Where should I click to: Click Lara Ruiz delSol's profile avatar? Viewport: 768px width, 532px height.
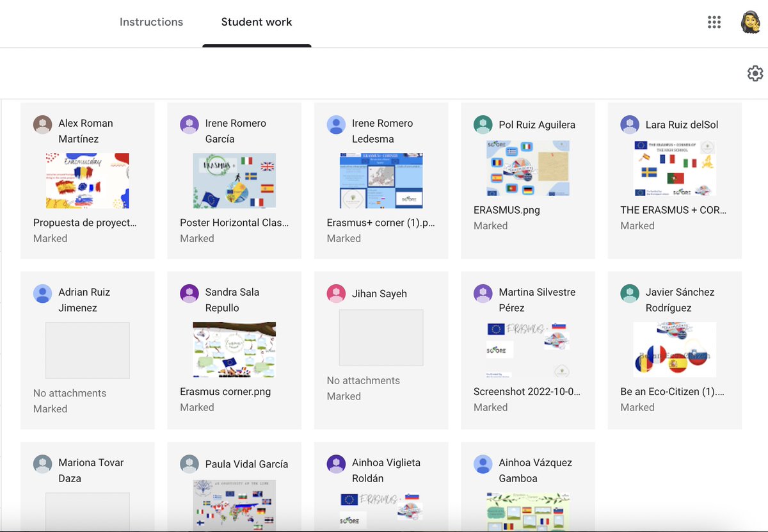tap(630, 125)
